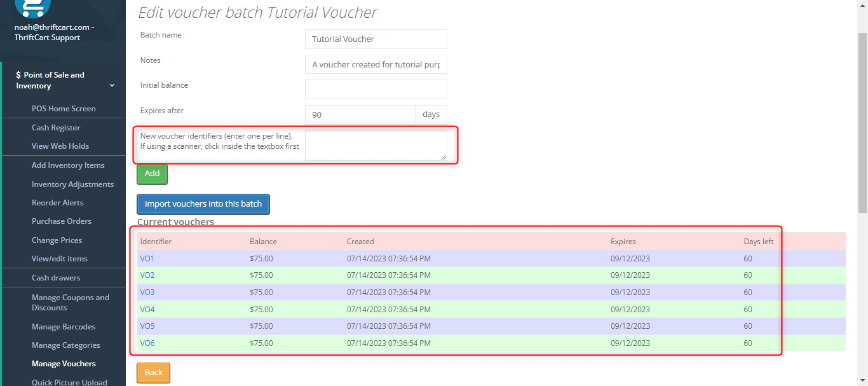This screenshot has width=868, height=386.
Task: Open POS Home Screen
Action: pos(64,108)
